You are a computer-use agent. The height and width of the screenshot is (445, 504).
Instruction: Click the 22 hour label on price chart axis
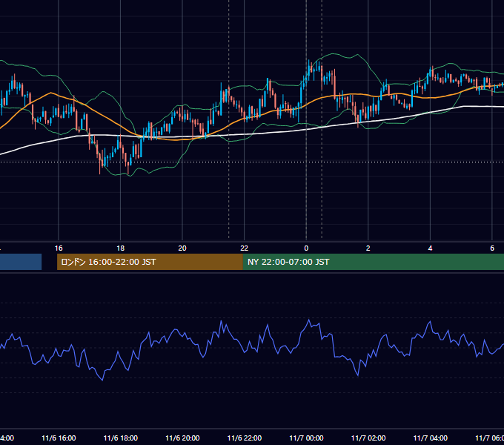(245, 248)
